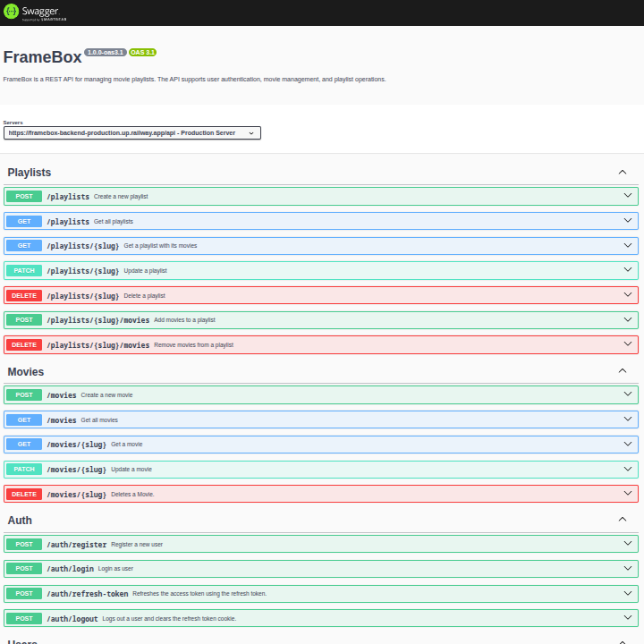Click POST badge for /auth/refresh-token
This screenshot has height=644, width=644.
tap(24, 594)
